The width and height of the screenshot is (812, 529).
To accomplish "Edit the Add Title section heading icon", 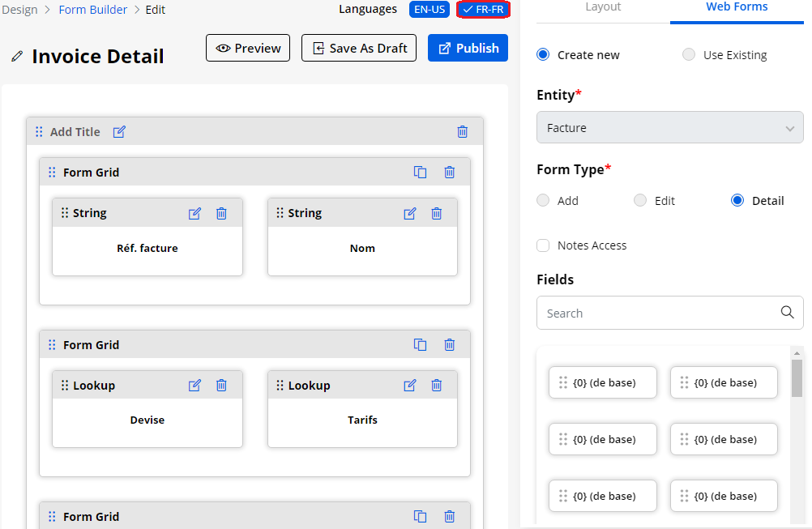I will (x=119, y=131).
